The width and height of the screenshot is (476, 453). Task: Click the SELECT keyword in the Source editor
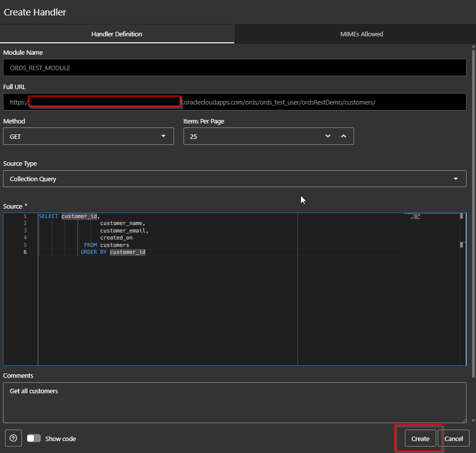click(x=48, y=216)
